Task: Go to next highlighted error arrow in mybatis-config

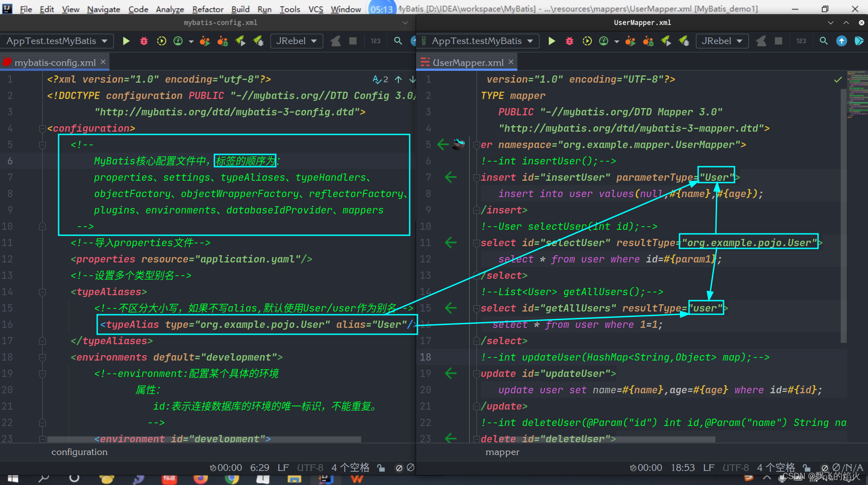Action: pos(412,79)
